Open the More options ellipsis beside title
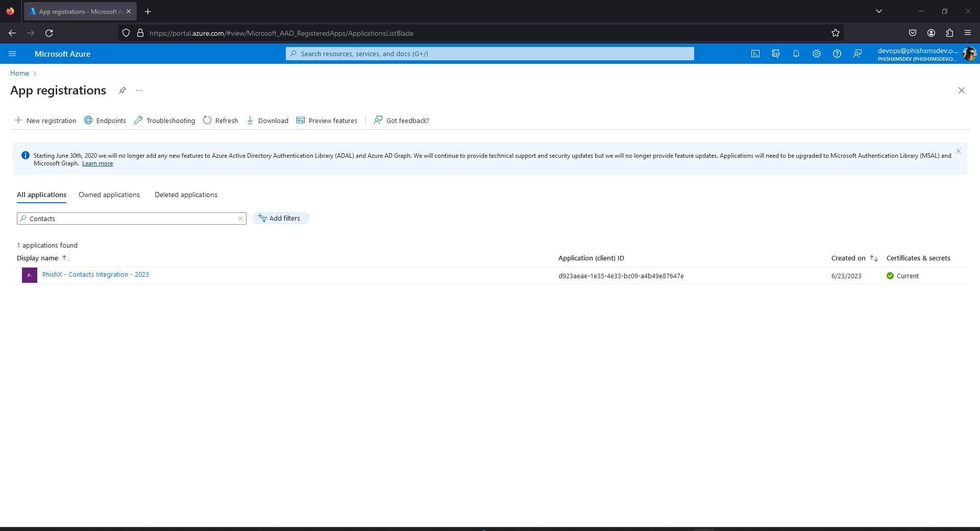The height and width of the screenshot is (531, 980). pyautogui.click(x=139, y=90)
